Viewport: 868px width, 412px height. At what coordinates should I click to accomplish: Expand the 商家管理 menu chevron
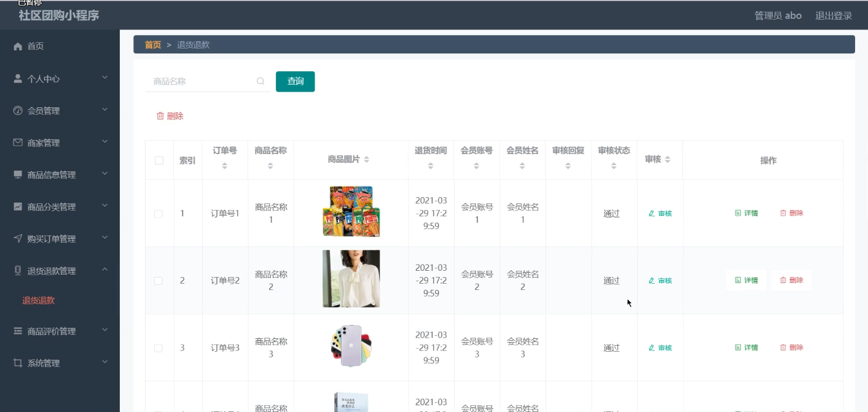(104, 141)
